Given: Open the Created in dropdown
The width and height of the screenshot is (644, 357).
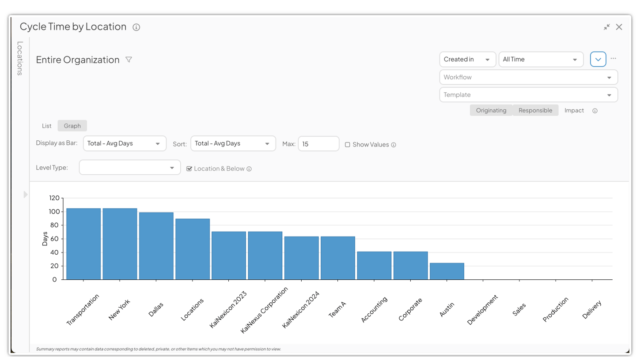Looking at the screenshot, I should point(467,58).
